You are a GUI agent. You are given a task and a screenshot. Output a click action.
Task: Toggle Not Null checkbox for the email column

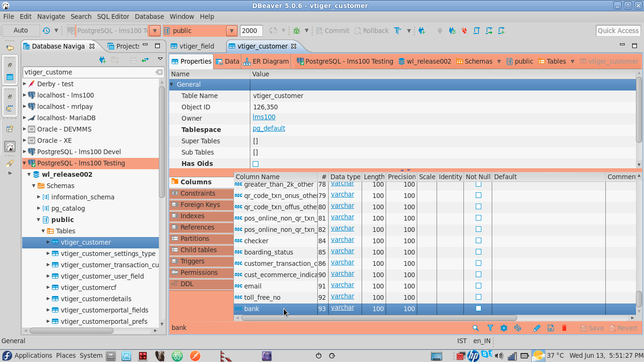point(478,286)
